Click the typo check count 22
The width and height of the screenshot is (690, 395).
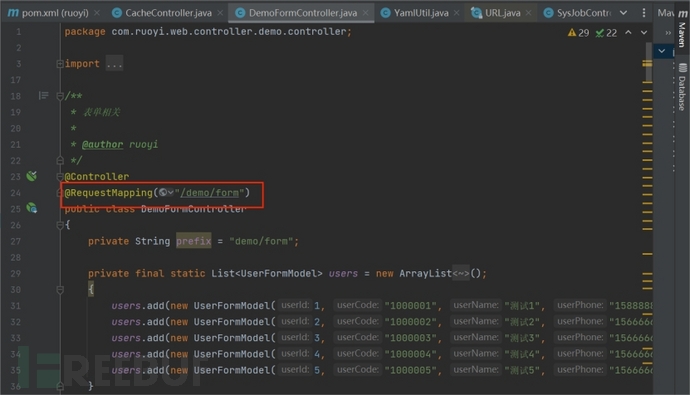[x=606, y=33]
